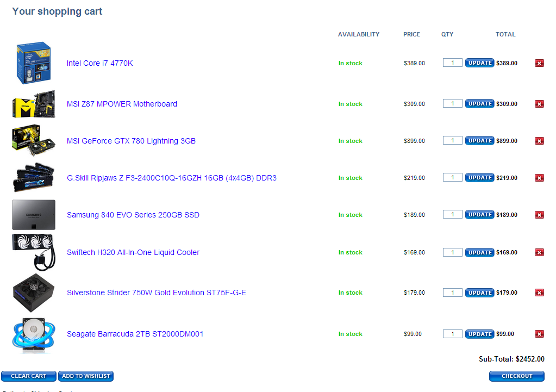556x392 pixels.
Task: Remove G.Skill Ripjaws Z with red X
Action: tap(539, 178)
